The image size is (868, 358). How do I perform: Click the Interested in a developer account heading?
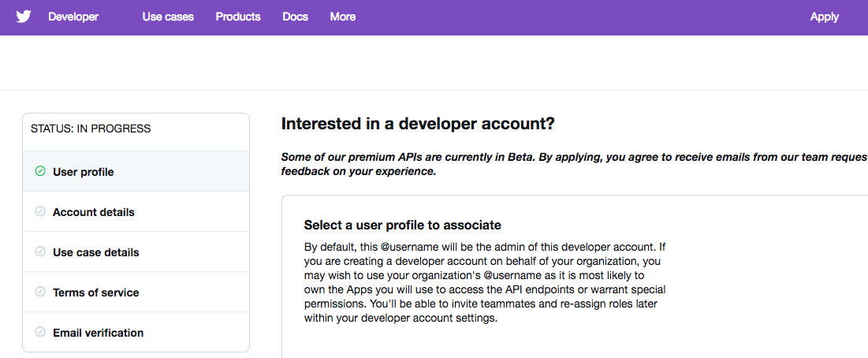[x=418, y=124]
